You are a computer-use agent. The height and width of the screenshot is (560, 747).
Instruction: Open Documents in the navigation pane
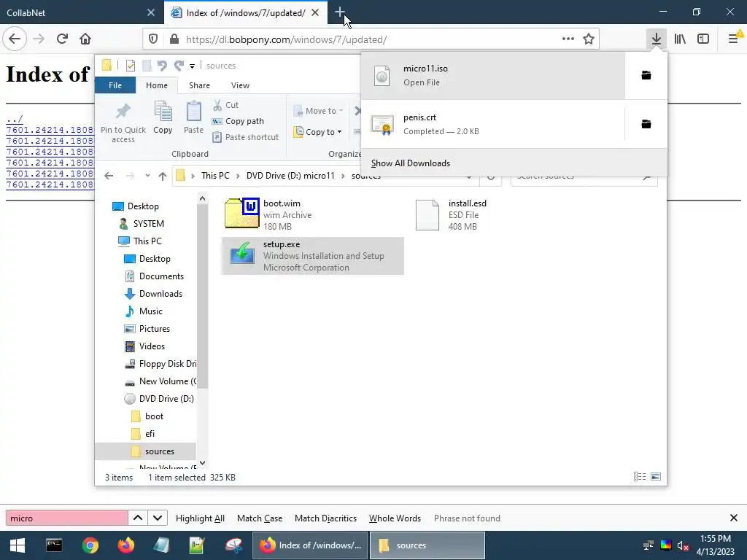[x=161, y=276]
